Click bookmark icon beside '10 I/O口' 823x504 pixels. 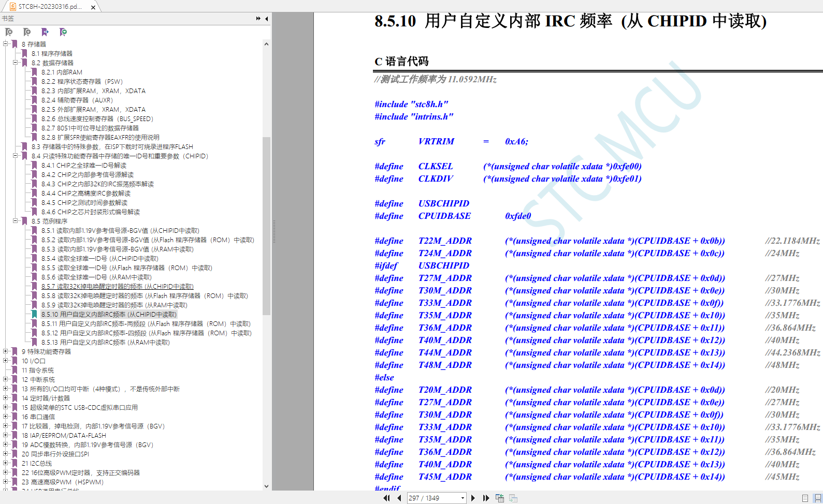point(15,361)
